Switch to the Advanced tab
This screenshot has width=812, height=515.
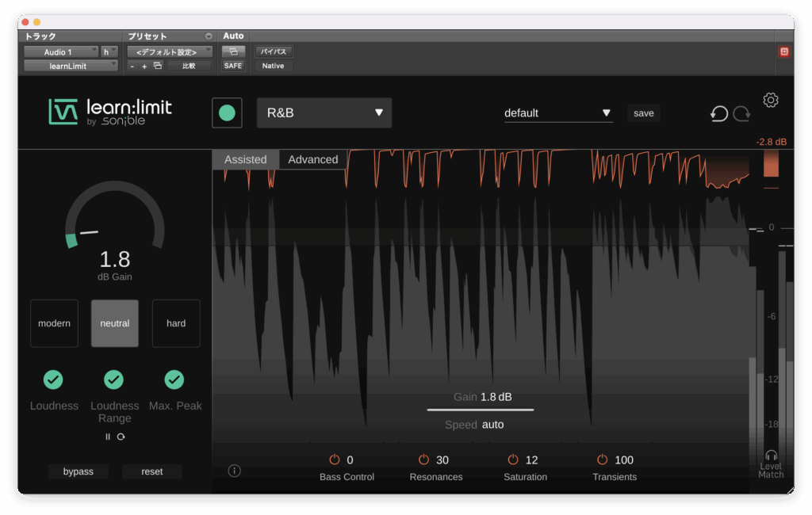tap(312, 159)
